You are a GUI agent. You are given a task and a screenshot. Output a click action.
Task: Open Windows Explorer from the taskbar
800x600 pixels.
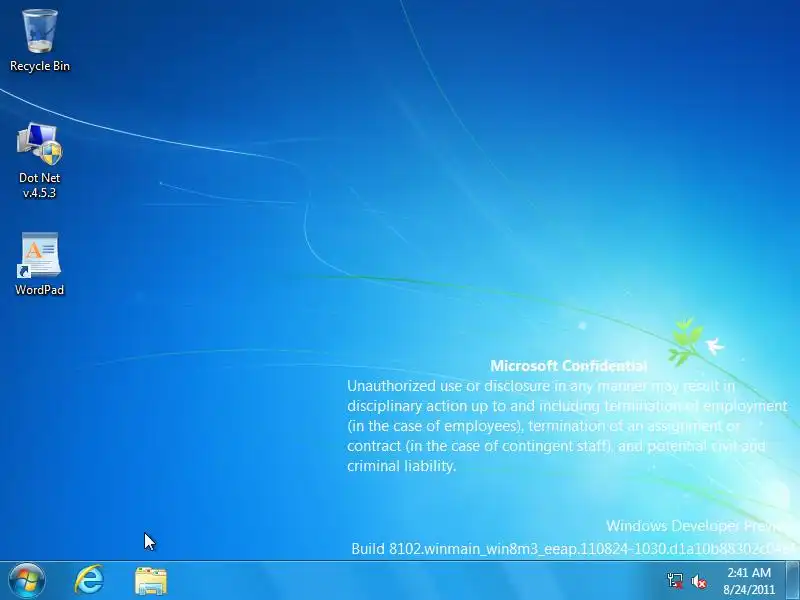[151, 581]
